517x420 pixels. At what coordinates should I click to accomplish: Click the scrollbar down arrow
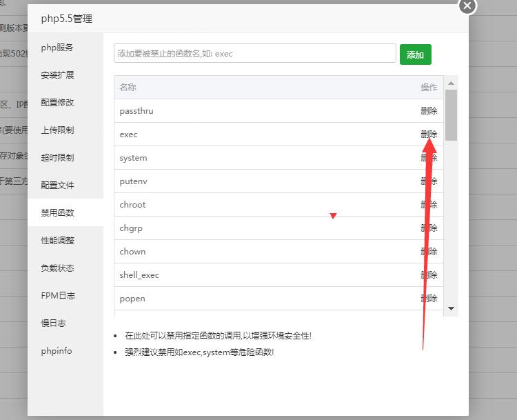coord(452,309)
